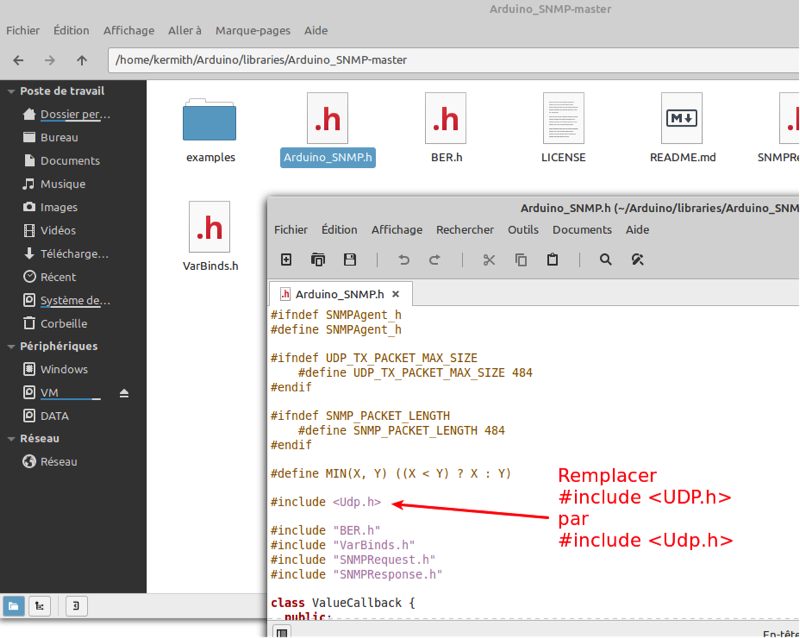The height and width of the screenshot is (638, 800).
Task: Click the folder path input field
Action: pos(450,60)
